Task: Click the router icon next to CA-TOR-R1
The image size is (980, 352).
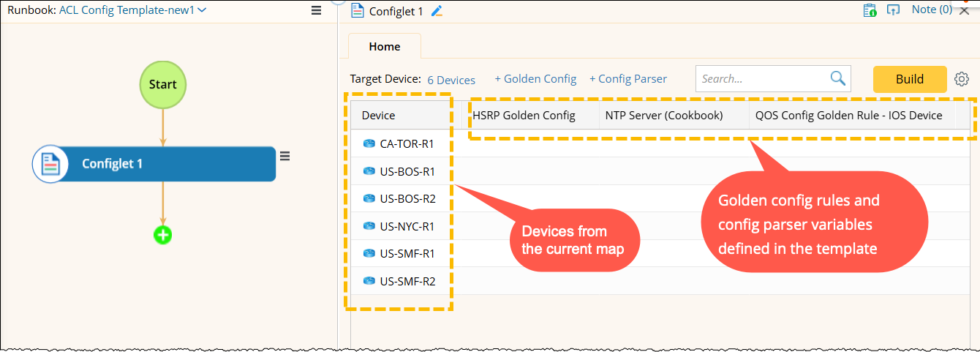Action: 369,143
